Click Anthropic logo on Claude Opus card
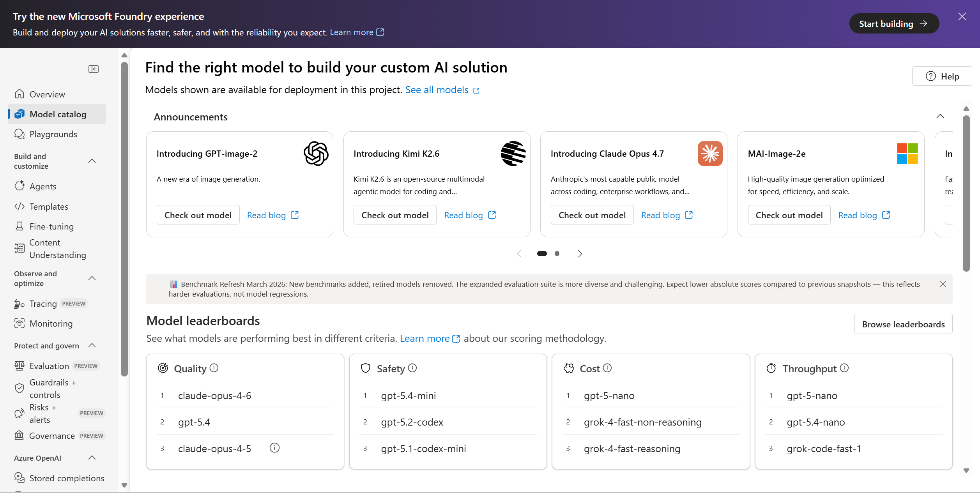Screen dimensions: 980x493 [x=710, y=154]
